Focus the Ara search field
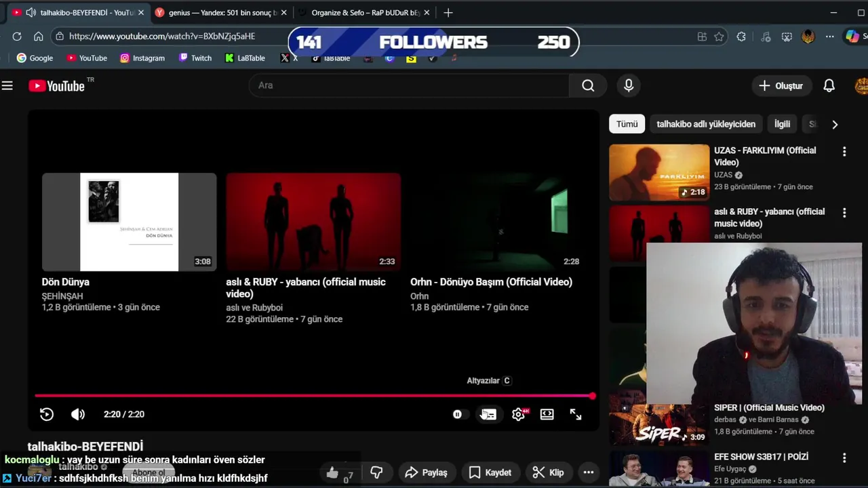This screenshot has width=868, height=488. pos(409,85)
